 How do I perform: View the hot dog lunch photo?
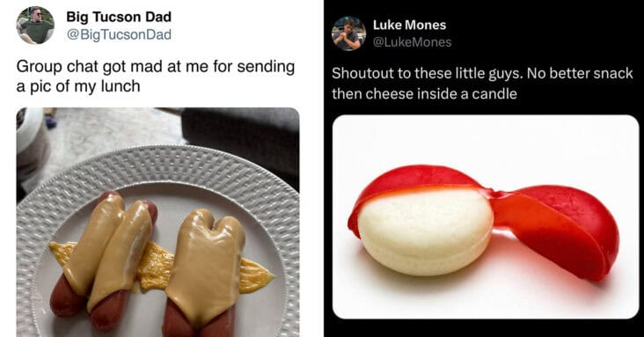point(158,222)
